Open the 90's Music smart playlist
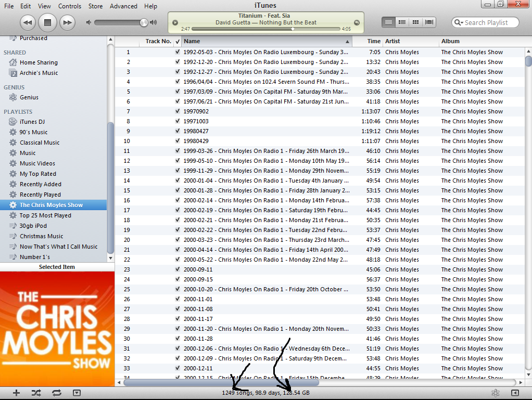532x400 pixels. tap(34, 132)
